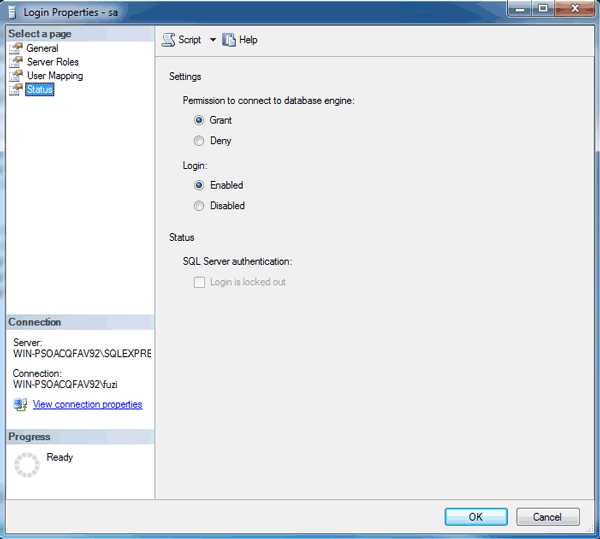Click Permission to connect to database engine label
Screen dimensions: 600x539
point(268,101)
